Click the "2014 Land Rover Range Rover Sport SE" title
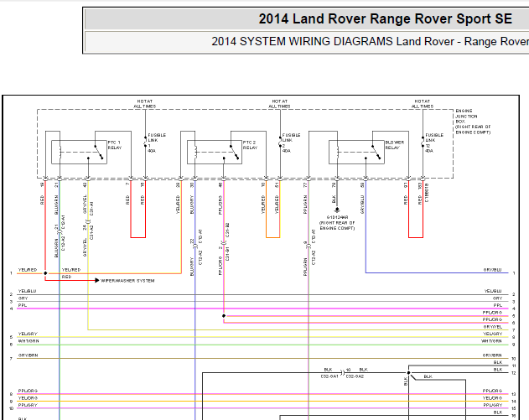 point(386,19)
